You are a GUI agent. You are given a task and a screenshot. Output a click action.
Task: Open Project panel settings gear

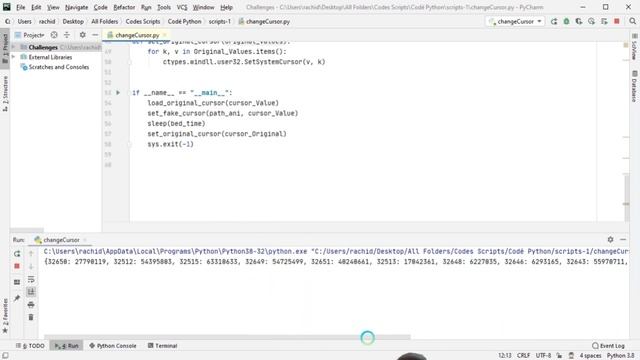pyautogui.click(x=82, y=35)
